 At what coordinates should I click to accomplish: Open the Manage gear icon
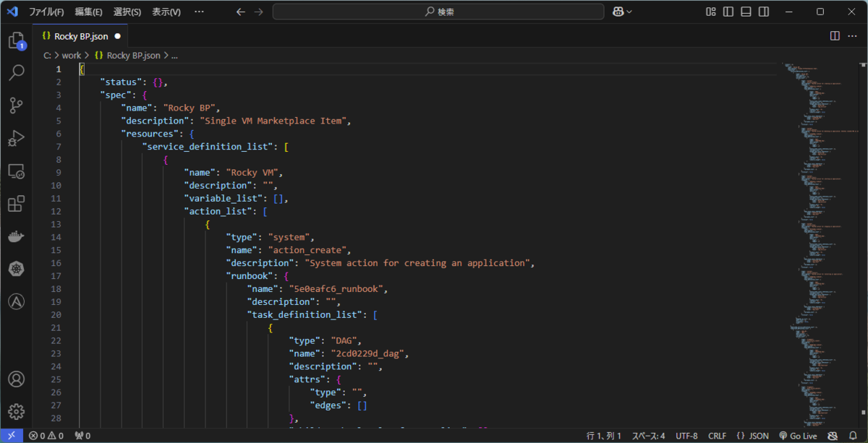click(x=16, y=412)
